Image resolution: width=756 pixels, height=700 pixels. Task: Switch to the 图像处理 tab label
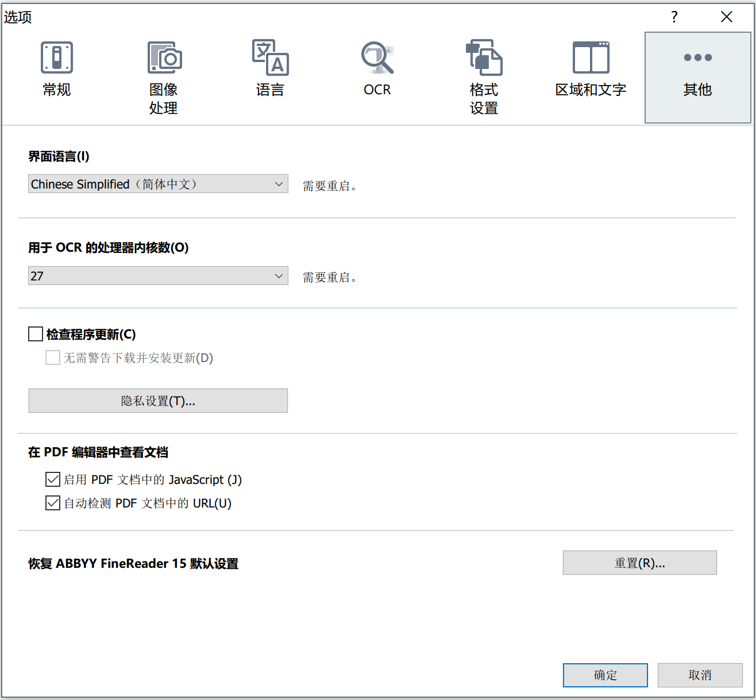(x=163, y=99)
